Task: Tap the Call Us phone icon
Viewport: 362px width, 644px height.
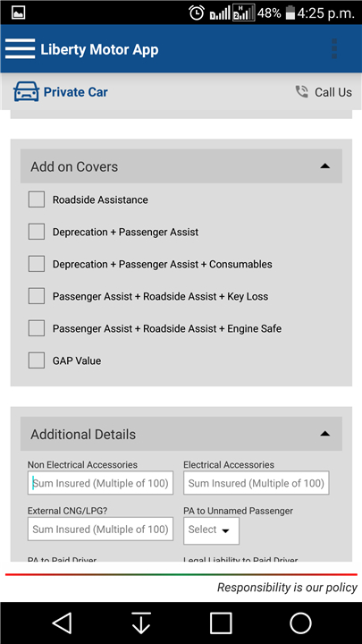Action: (x=302, y=91)
